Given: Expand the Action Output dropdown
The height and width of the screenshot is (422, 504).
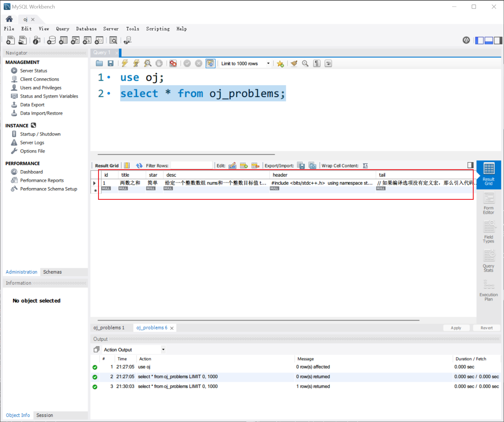Looking at the screenshot, I should pos(163,349).
